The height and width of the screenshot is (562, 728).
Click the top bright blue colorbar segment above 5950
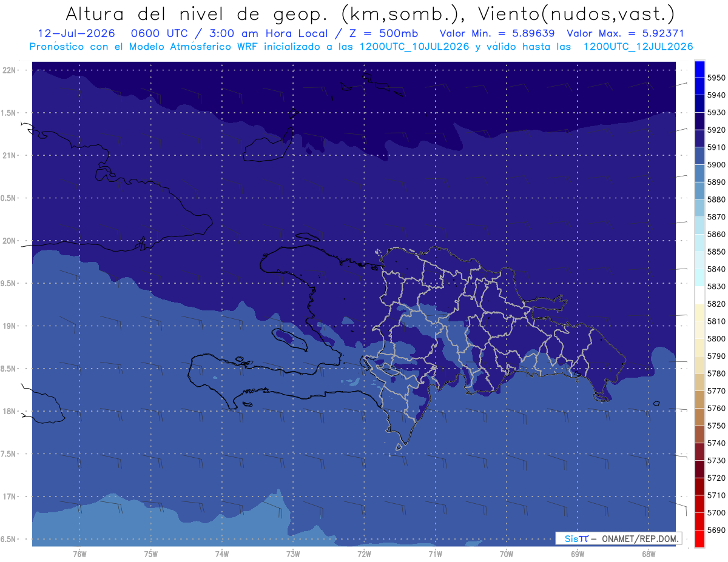[699, 69]
